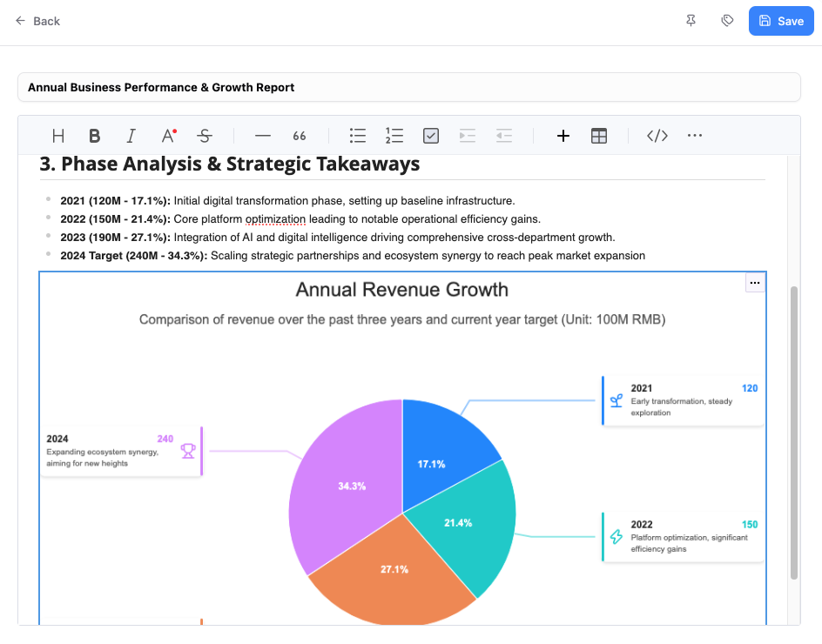Click the Back arrow icon

tap(20, 21)
